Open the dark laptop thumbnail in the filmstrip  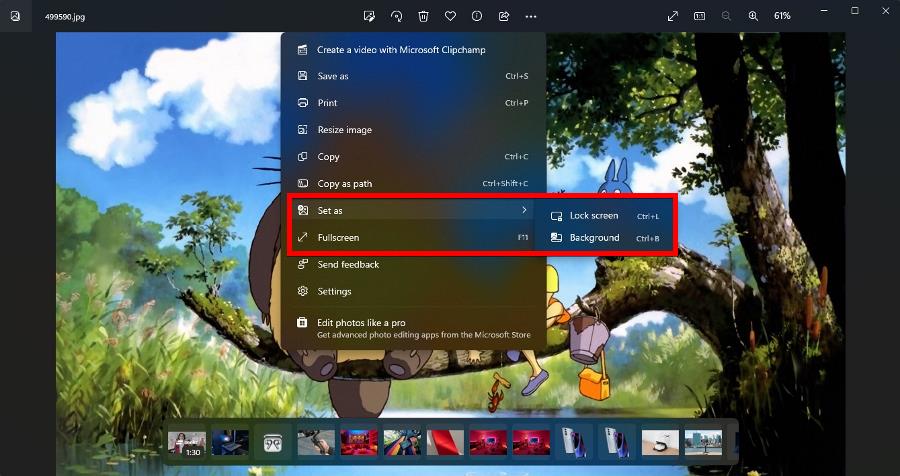click(230, 442)
